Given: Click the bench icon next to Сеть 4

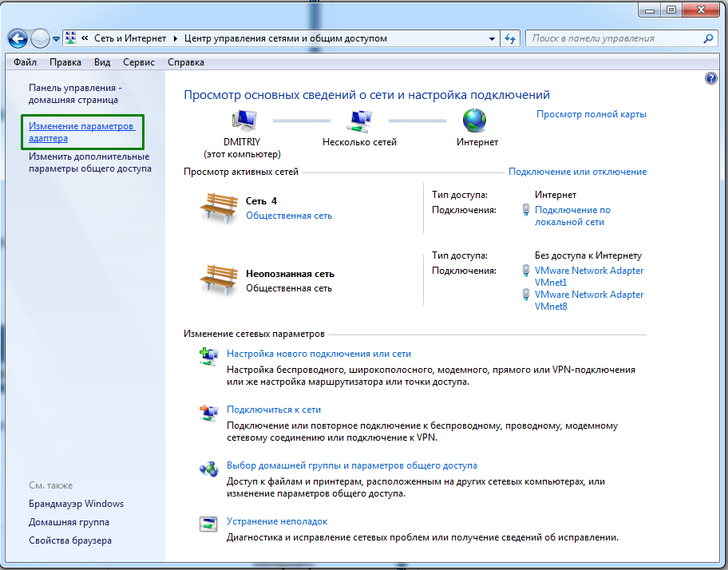Looking at the screenshot, I should click(218, 208).
